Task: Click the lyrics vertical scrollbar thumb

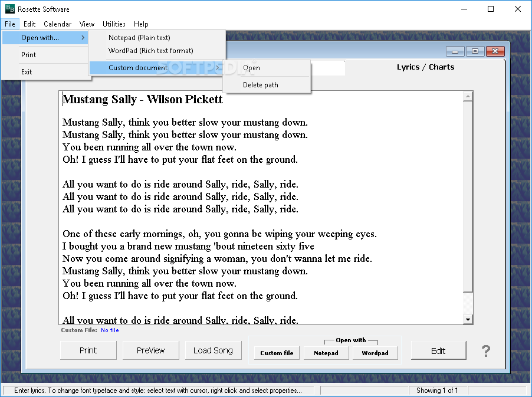Action: (x=468, y=196)
